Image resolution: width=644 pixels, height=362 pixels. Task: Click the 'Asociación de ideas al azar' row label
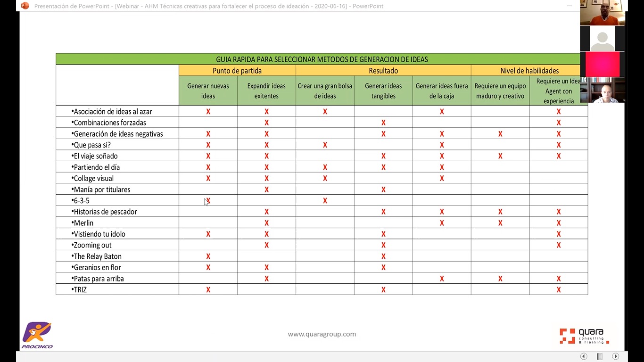point(112,112)
